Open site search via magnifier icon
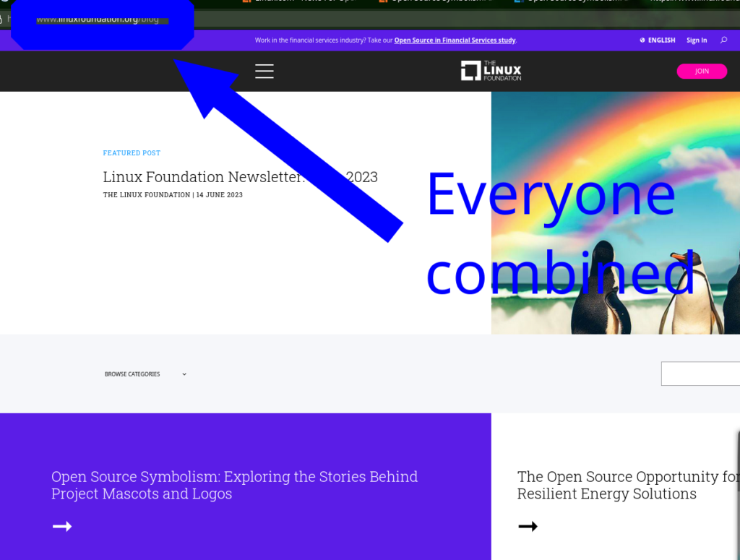 click(723, 40)
